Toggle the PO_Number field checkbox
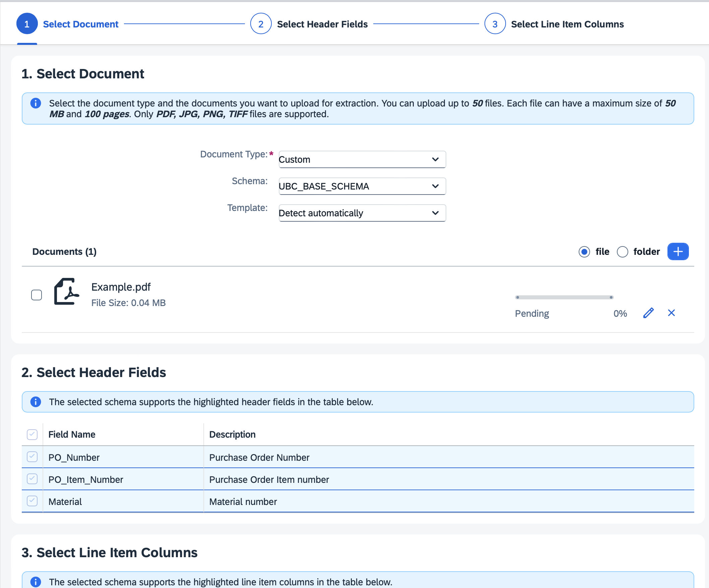Screen dimensions: 709x588 [x=32, y=457]
